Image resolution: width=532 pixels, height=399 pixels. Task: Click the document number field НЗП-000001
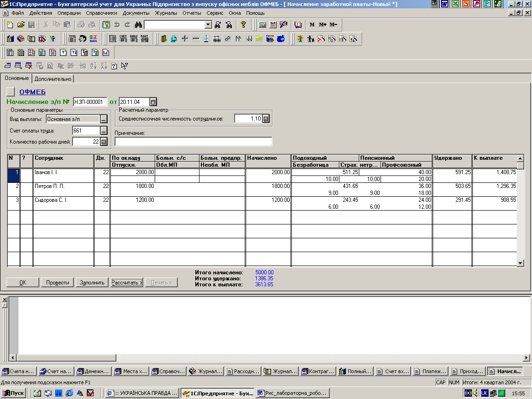90,102
